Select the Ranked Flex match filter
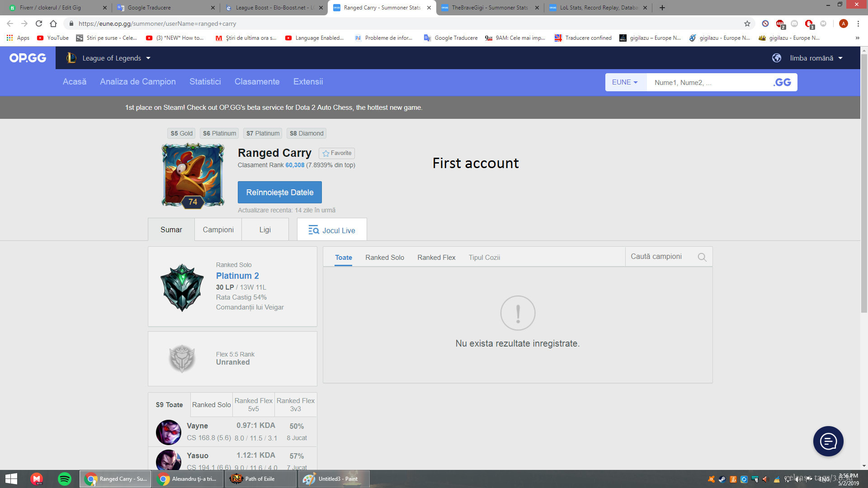The image size is (868, 488). (x=436, y=257)
